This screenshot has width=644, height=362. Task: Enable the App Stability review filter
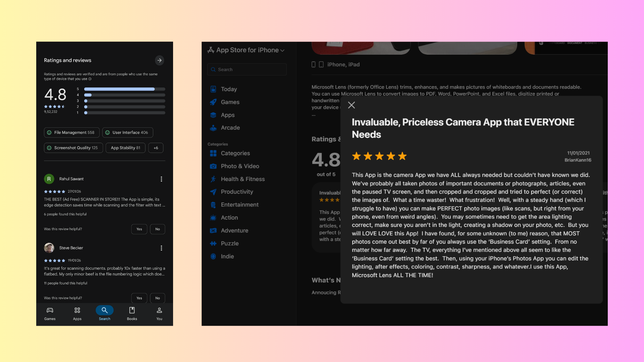click(x=125, y=148)
